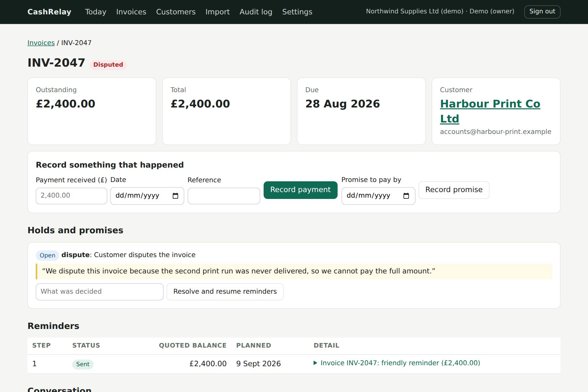This screenshot has width=588, height=392.
Task: Click the INV-2047 page heading
Action: 56,63
